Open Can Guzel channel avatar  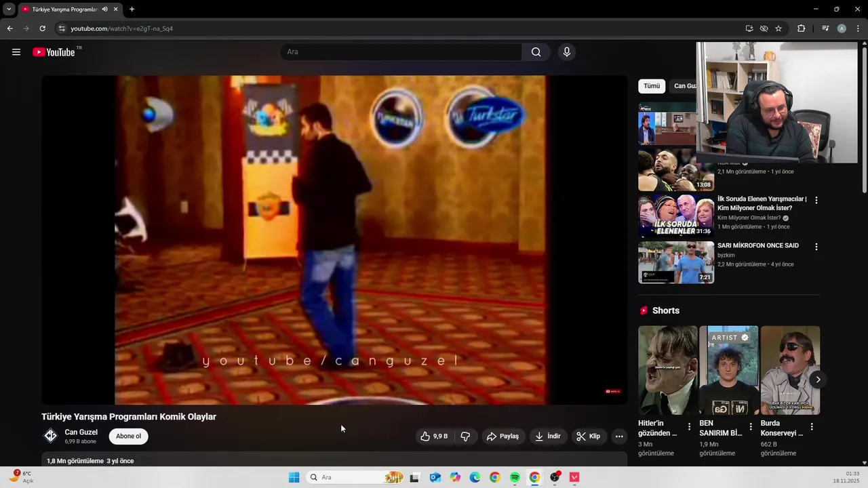click(51, 436)
